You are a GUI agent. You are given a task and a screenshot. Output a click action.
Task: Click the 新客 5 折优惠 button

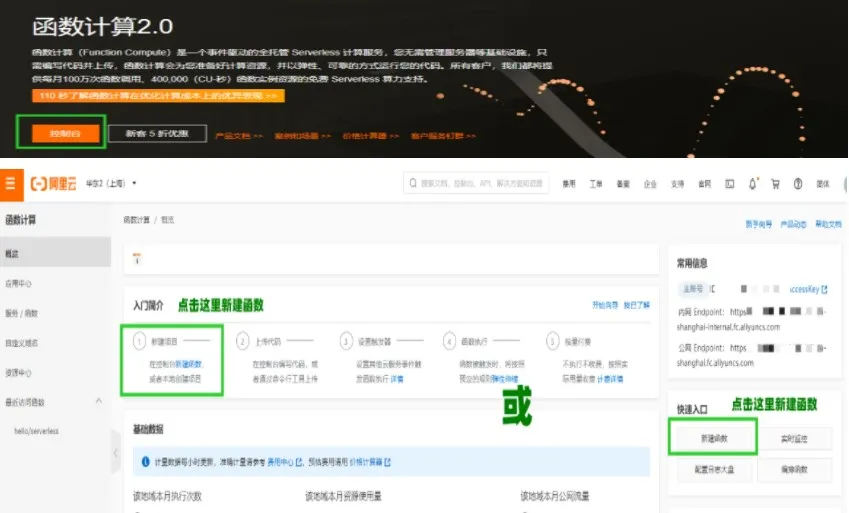(158, 133)
